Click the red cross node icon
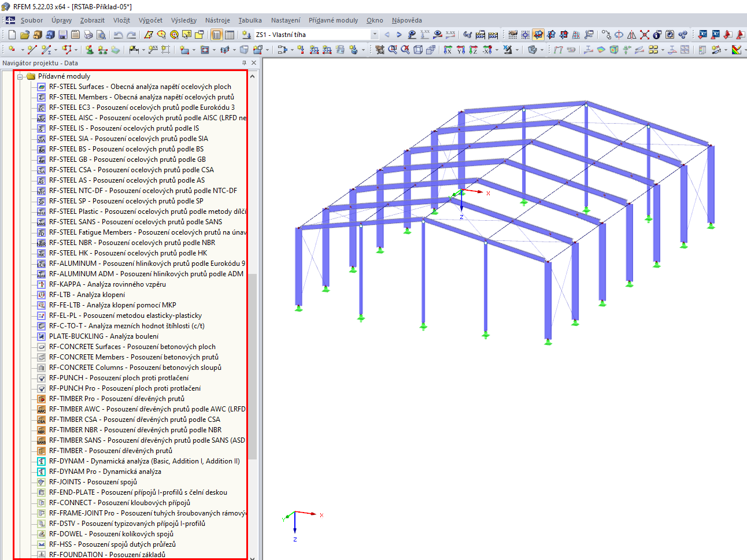 (x=644, y=35)
